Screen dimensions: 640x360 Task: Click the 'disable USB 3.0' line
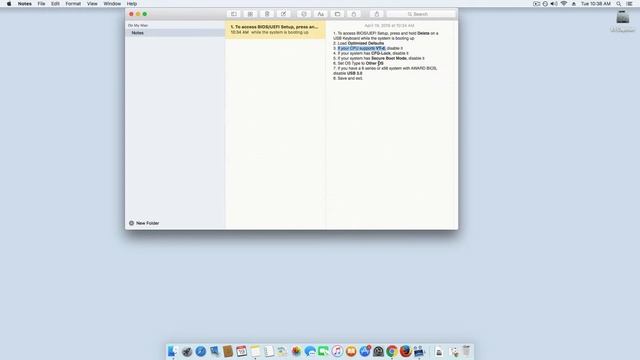(347, 73)
